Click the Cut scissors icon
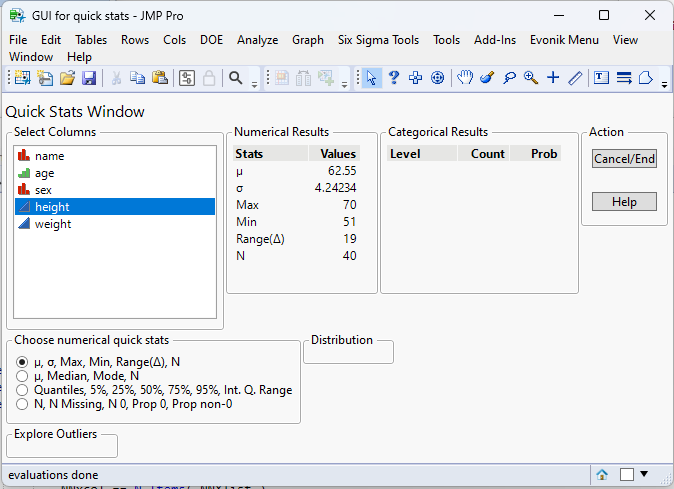The width and height of the screenshot is (674, 489). pos(116,78)
